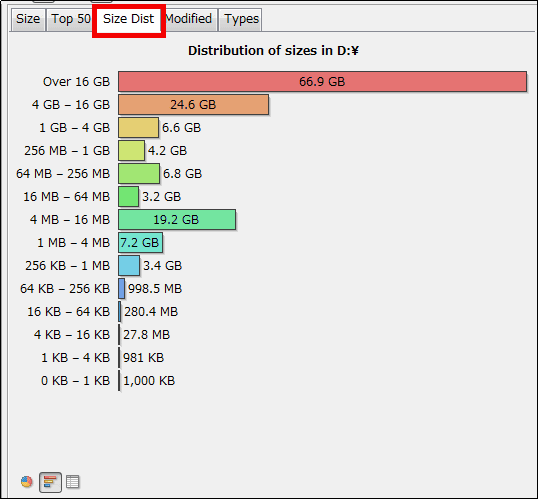Switch to the Modified tab

click(x=188, y=19)
